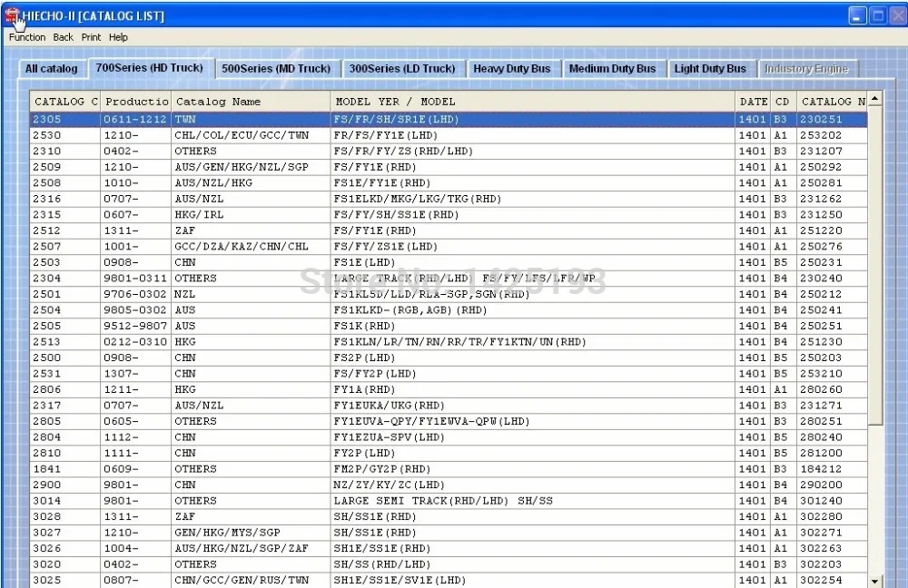Open the Function menu
Viewport: 908px width, 588px height.
coord(26,37)
